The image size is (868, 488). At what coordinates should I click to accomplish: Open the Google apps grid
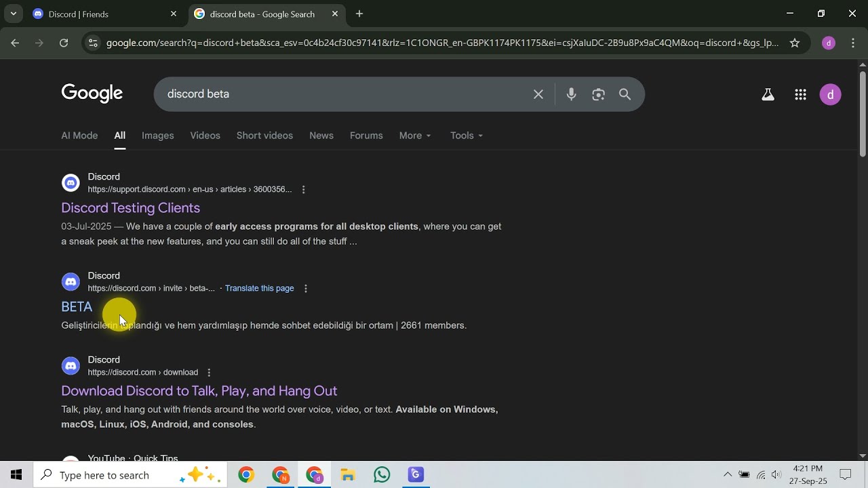800,95
